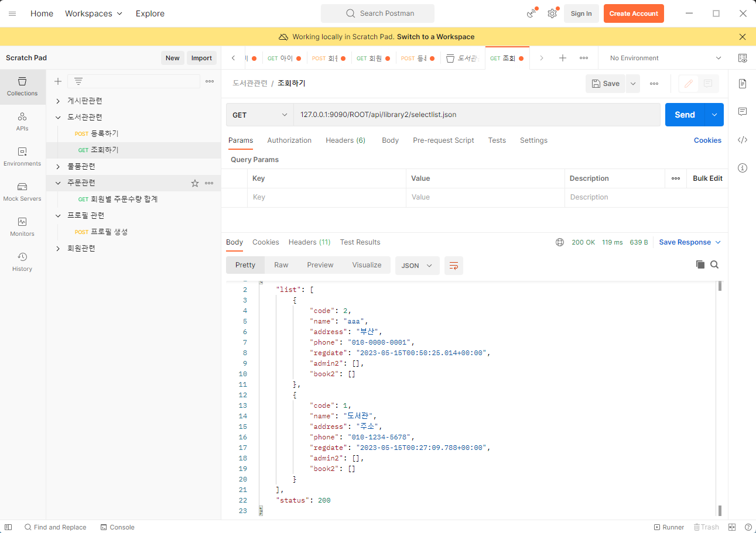Select the Collections sidebar icon
Image resolution: width=756 pixels, height=533 pixels.
click(22, 87)
